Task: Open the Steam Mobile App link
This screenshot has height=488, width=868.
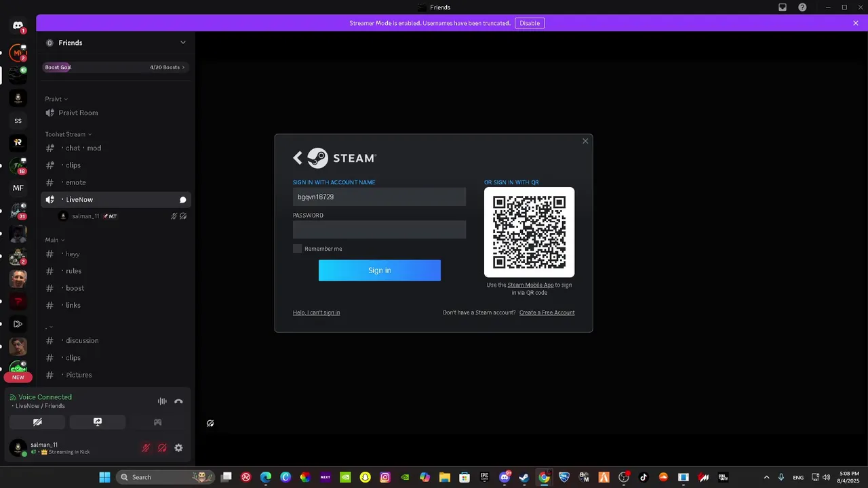Action: (x=530, y=285)
